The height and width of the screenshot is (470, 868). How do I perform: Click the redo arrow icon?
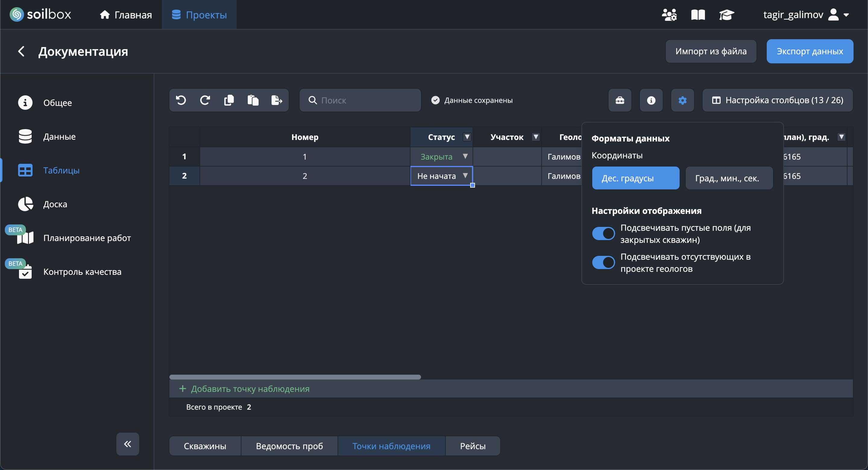click(x=205, y=100)
